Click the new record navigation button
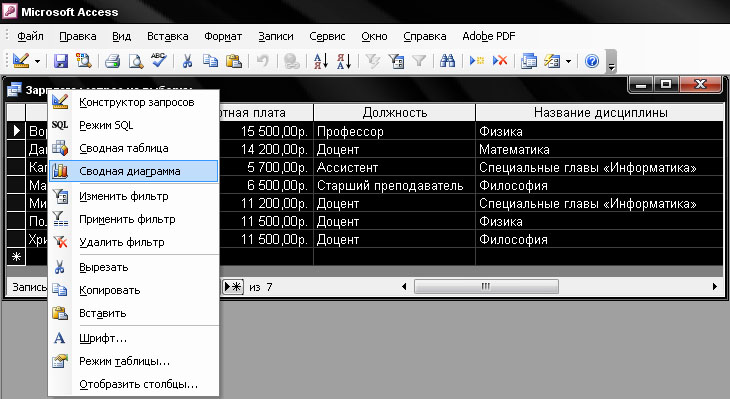Screen dimensions: 730x399 [233, 286]
